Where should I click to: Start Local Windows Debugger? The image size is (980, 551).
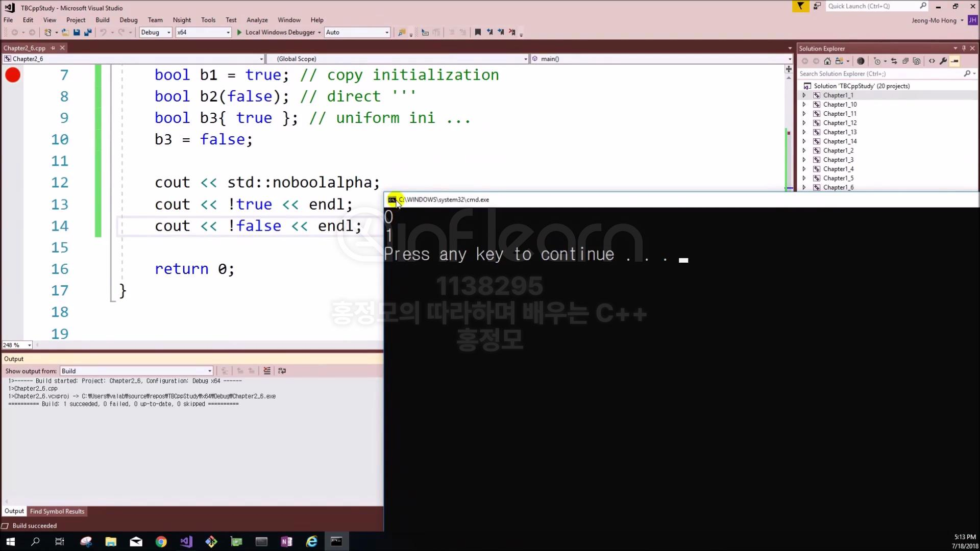(276, 32)
